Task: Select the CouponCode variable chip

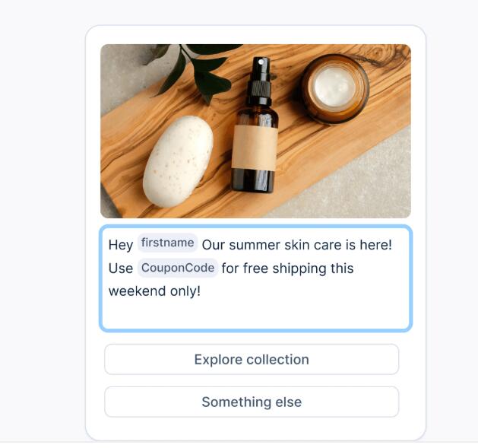Action: (x=178, y=268)
